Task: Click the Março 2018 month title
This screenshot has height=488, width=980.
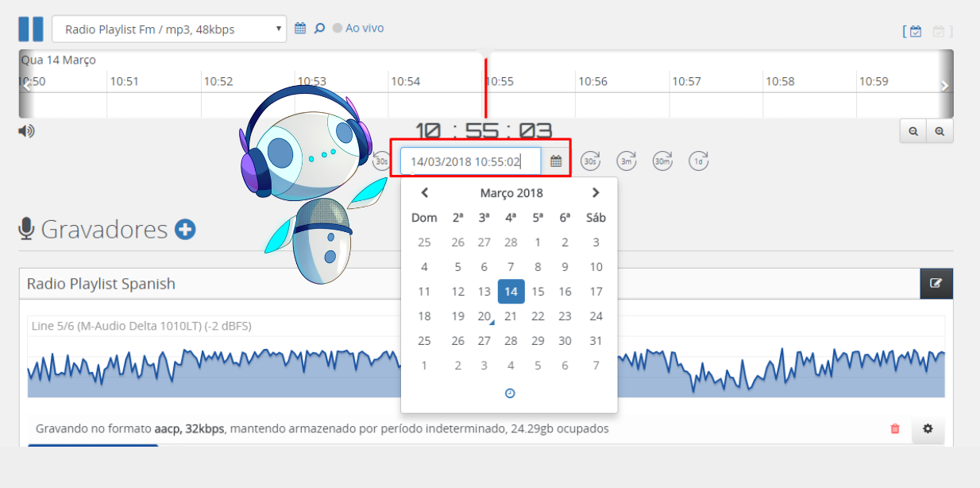Action: [511, 193]
